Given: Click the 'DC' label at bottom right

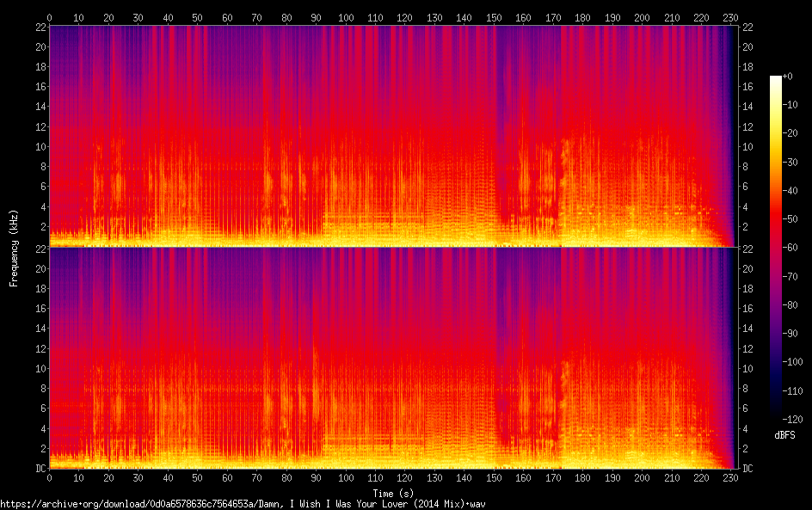Looking at the screenshot, I should 748,469.
